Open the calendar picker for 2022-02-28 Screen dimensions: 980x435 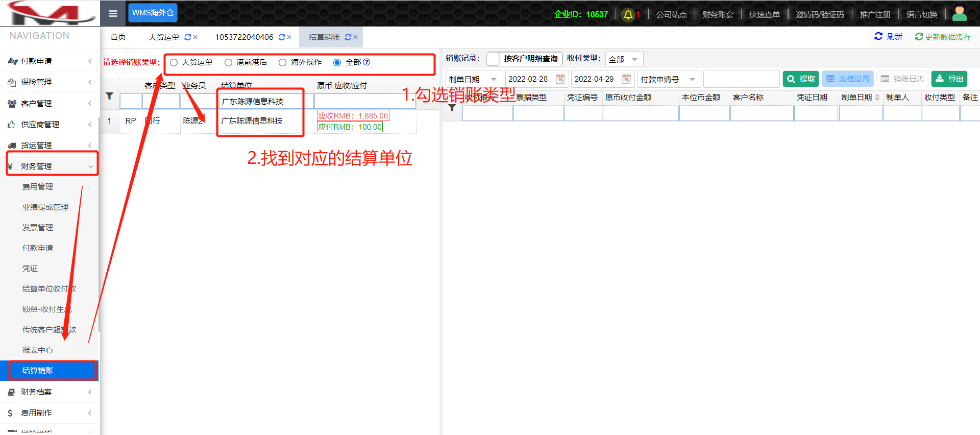pos(560,79)
